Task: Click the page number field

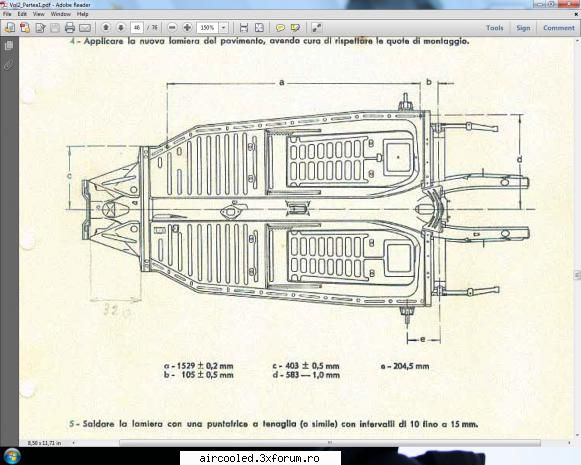Action: [137, 28]
